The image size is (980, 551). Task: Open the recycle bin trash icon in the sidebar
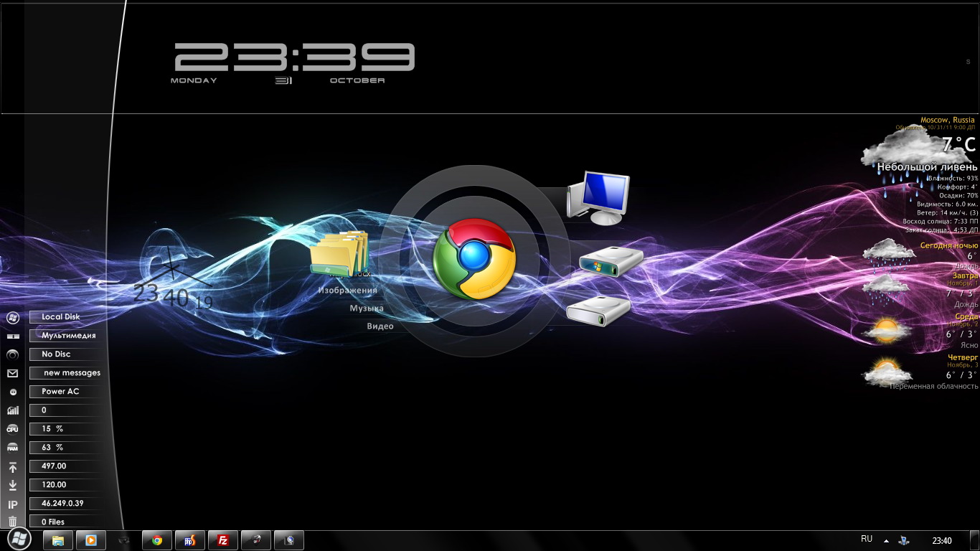12,522
